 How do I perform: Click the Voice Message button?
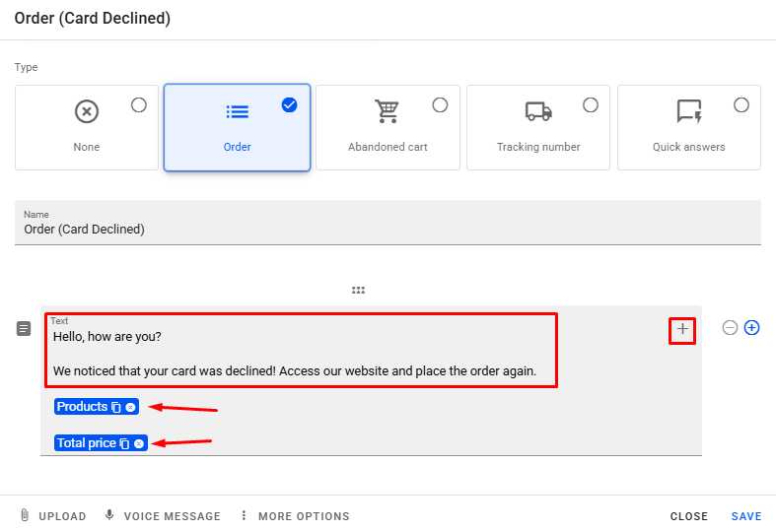click(163, 516)
